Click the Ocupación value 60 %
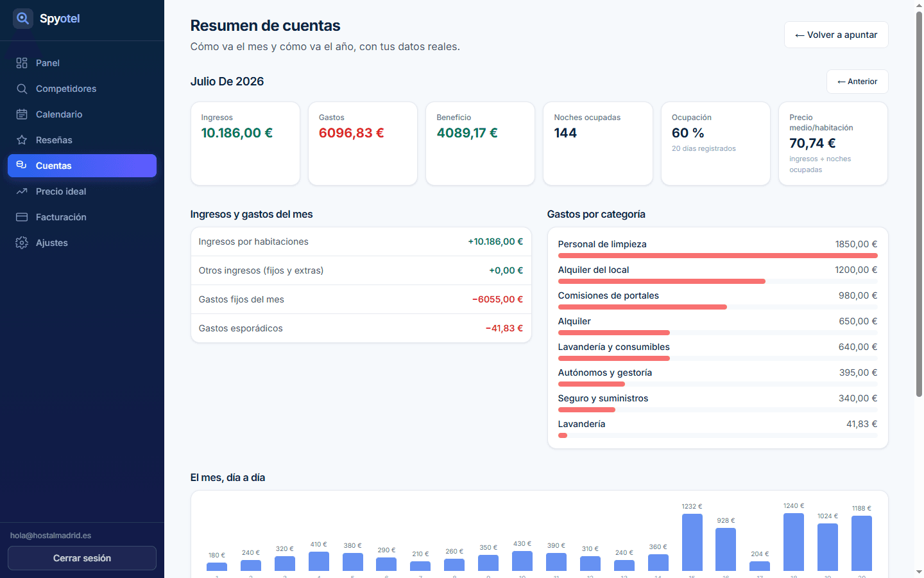Image resolution: width=924 pixels, height=578 pixels. tap(688, 133)
